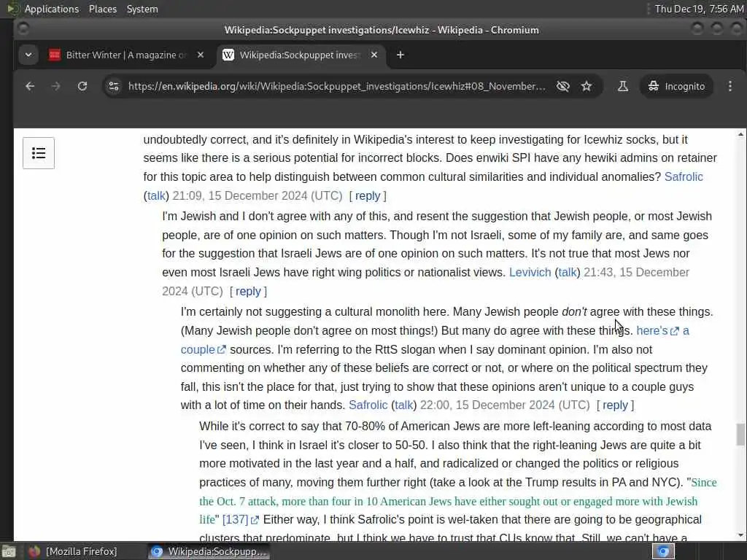The width and height of the screenshot is (747, 560).
Task: Reply to the 22:00 Safrolic comment
Action: tap(615, 405)
